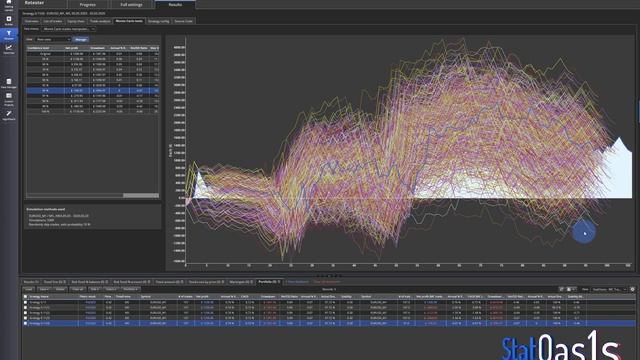Image resolution: width=640 pixels, height=360 pixels.
Task: Click the red Clear all databanks link
Action: tap(327, 282)
